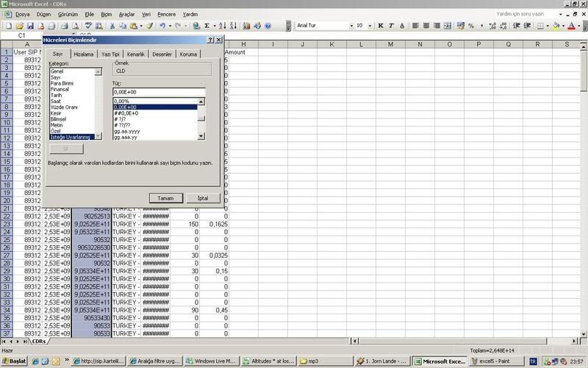Align text right in the toolbar
The width and height of the screenshot is (588, 368).
pos(437,26)
